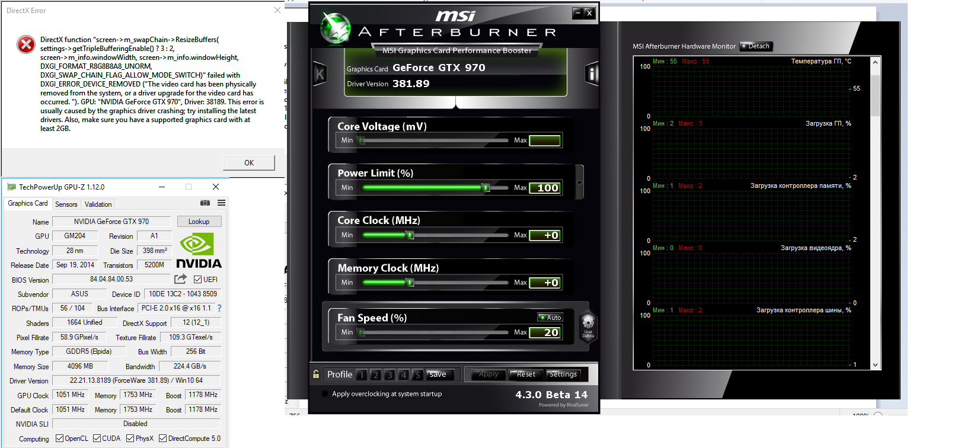This screenshot has width=980, height=448.
Task: Click the Lookup button in GPU-Z
Action: [199, 222]
